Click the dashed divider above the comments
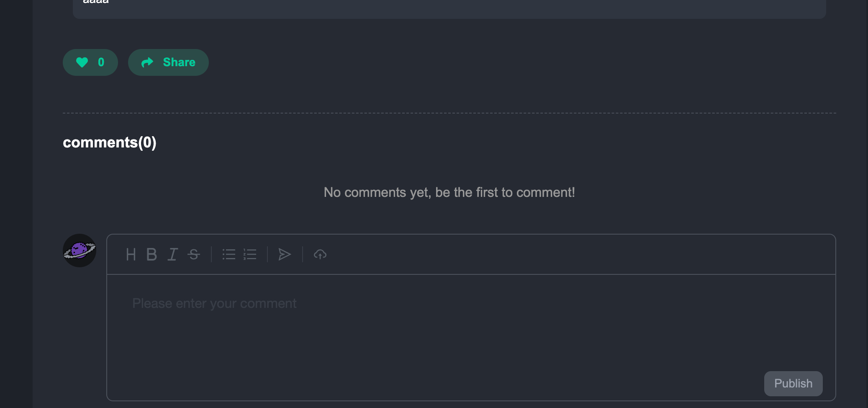868x408 pixels. [x=449, y=113]
